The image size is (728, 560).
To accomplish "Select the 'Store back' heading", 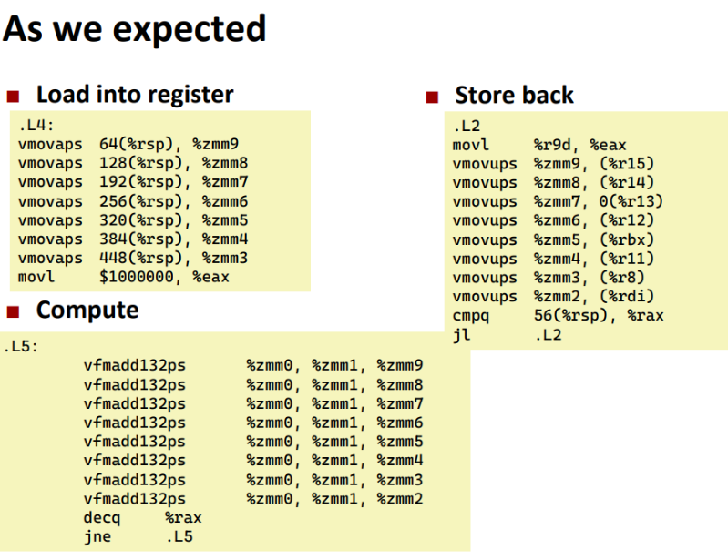I will point(515,95).
